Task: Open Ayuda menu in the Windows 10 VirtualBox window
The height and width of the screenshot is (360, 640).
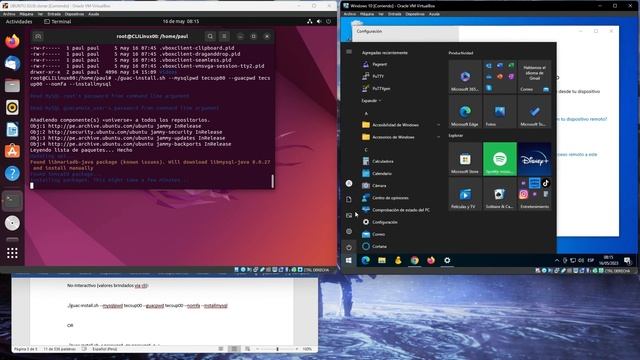Action: [x=434, y=14]
